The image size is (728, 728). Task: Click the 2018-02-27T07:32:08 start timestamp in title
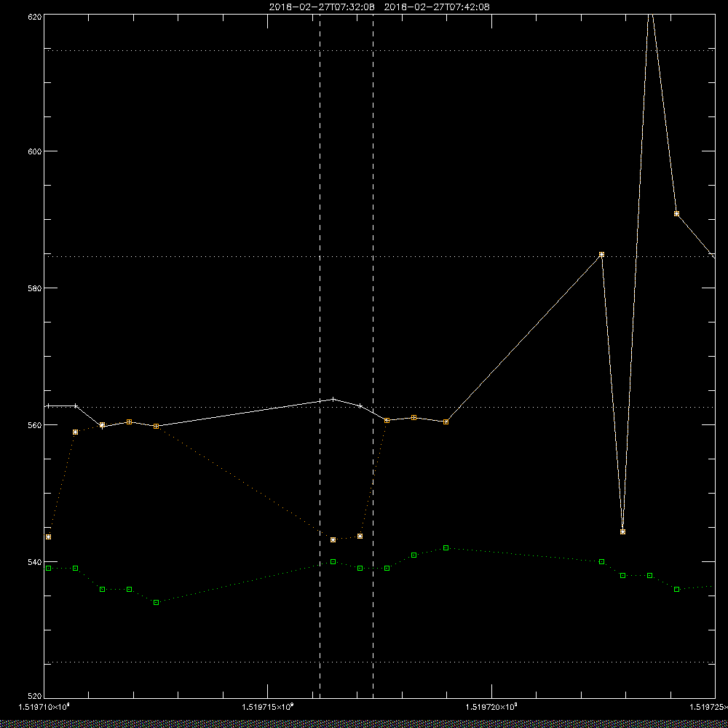322,7
